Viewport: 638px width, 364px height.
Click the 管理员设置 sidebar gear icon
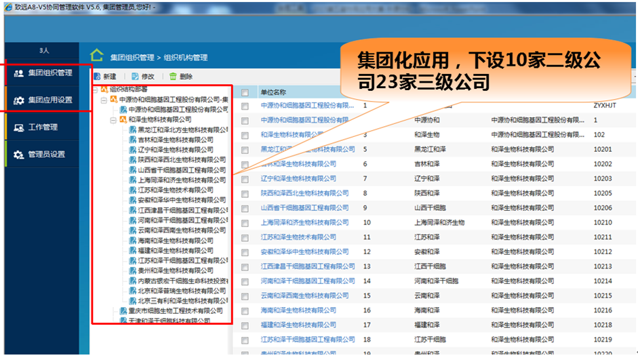19,155
